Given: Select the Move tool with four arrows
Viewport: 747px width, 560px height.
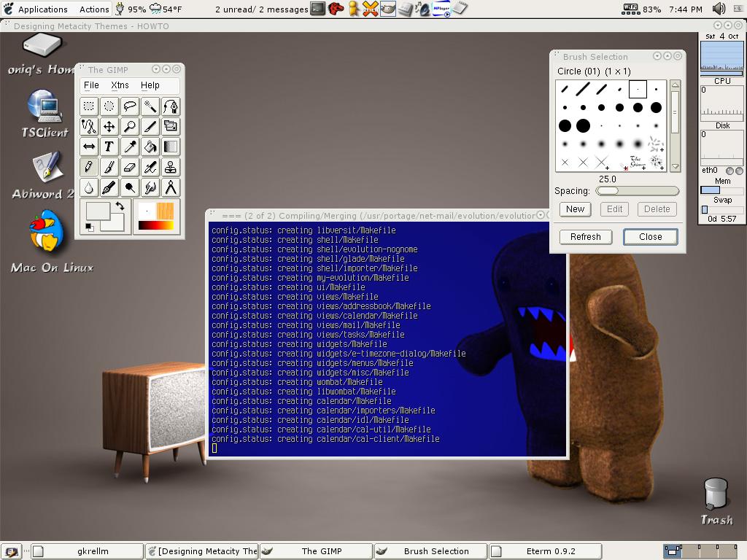Looking at the screenshot, I should (109, 126).
